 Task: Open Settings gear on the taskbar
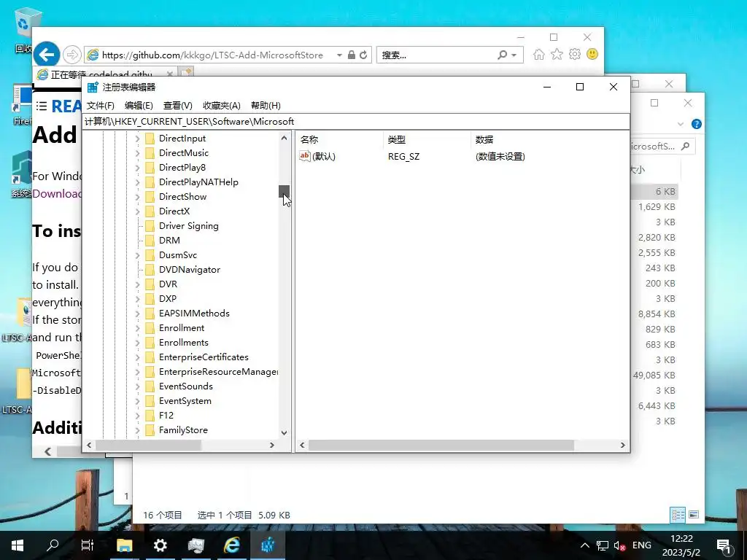coord(160,545)
